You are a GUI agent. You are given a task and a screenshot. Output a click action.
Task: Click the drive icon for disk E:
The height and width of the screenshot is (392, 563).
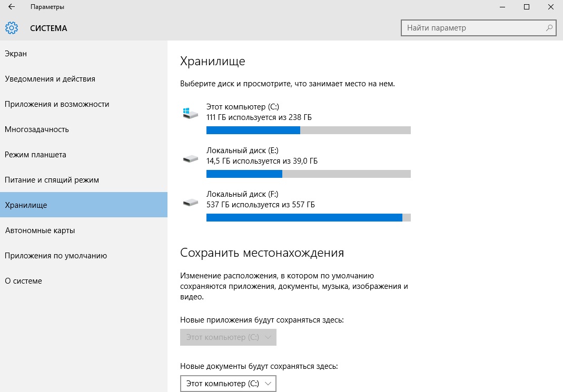tap(190, 158)
